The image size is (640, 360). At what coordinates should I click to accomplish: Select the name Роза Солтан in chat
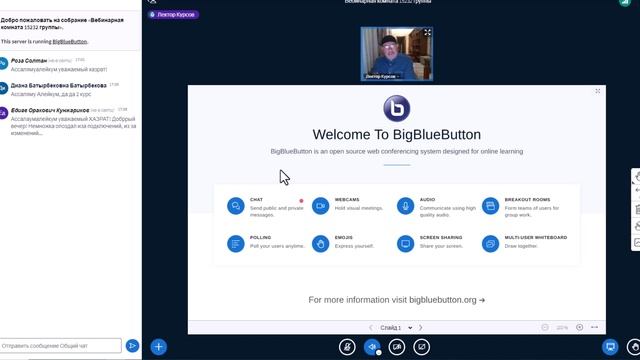29,60
